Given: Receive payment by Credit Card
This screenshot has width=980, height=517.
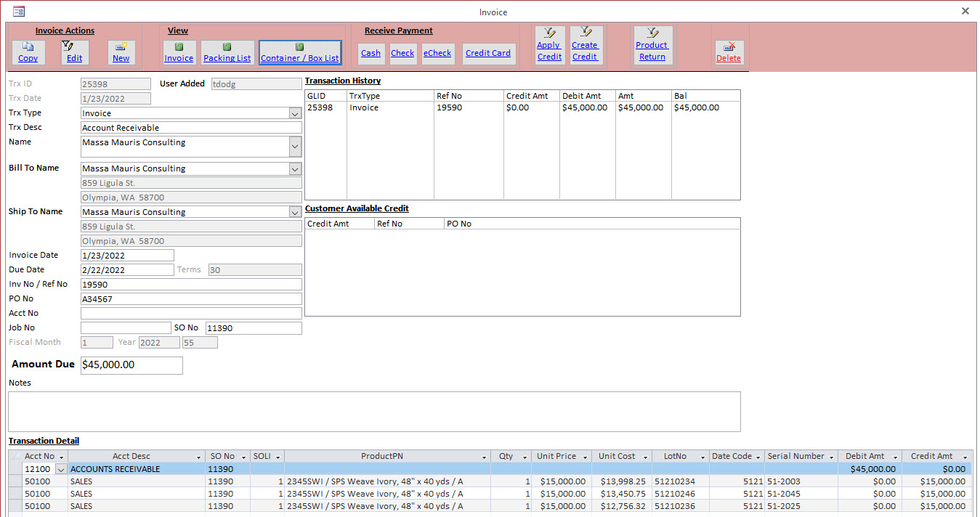Looking at the screenshot, I should click(x=488, y=54).
